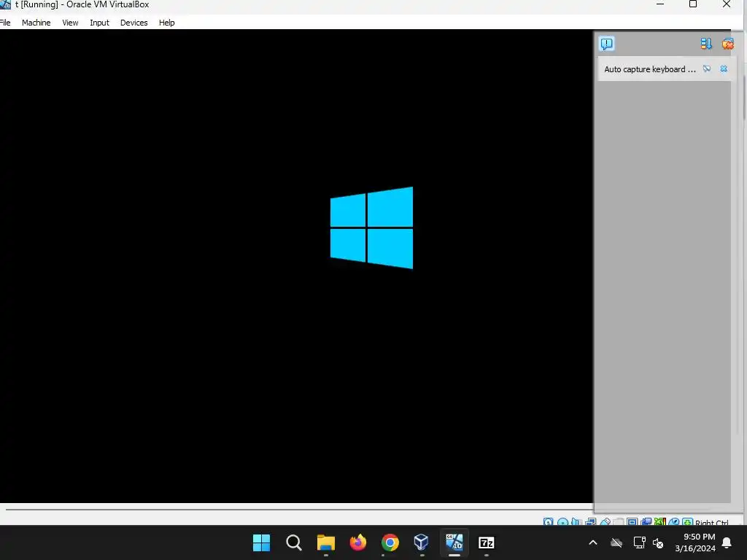747x560 pixels.
Task: Open Windows taskbar Search
Action: click(x=293, y=542)
